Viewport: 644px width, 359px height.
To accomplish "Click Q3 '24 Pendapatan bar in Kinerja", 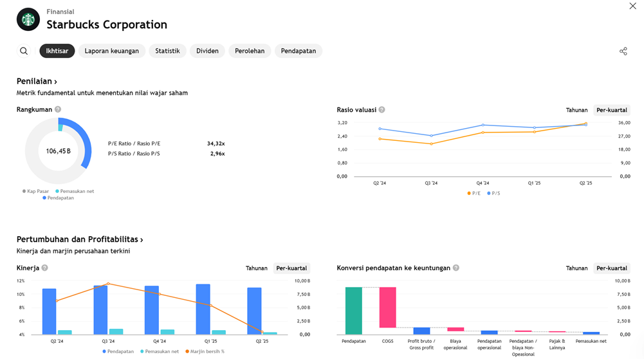I will pos(100,309).
